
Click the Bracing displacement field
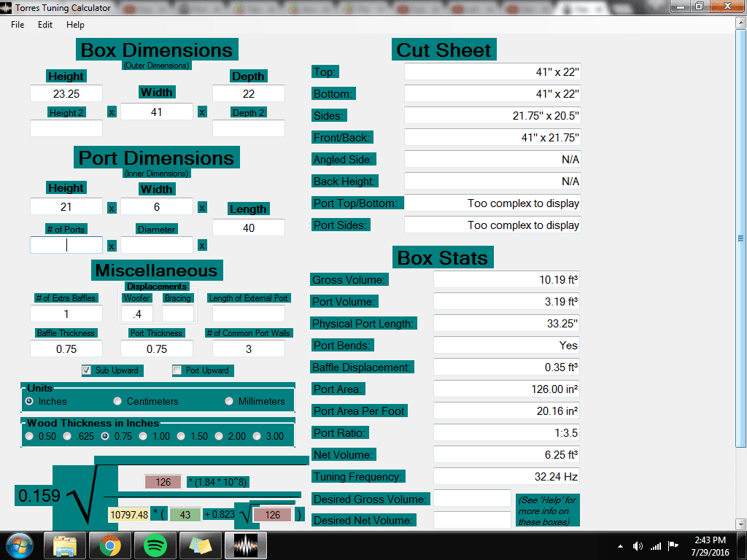click(x=178, y=314)
